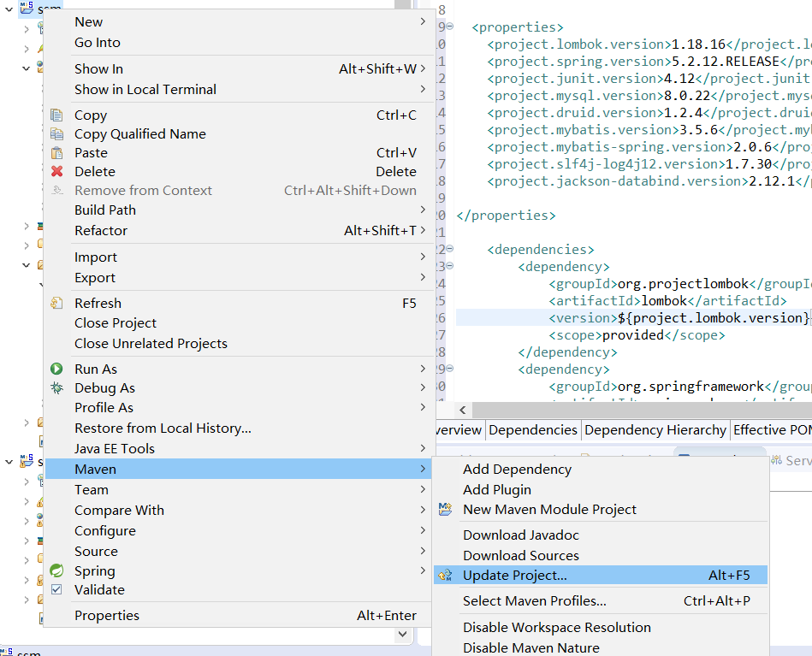Screen dimensions: 812x656
Task: Click the Update Project icon
Action: 445,576
